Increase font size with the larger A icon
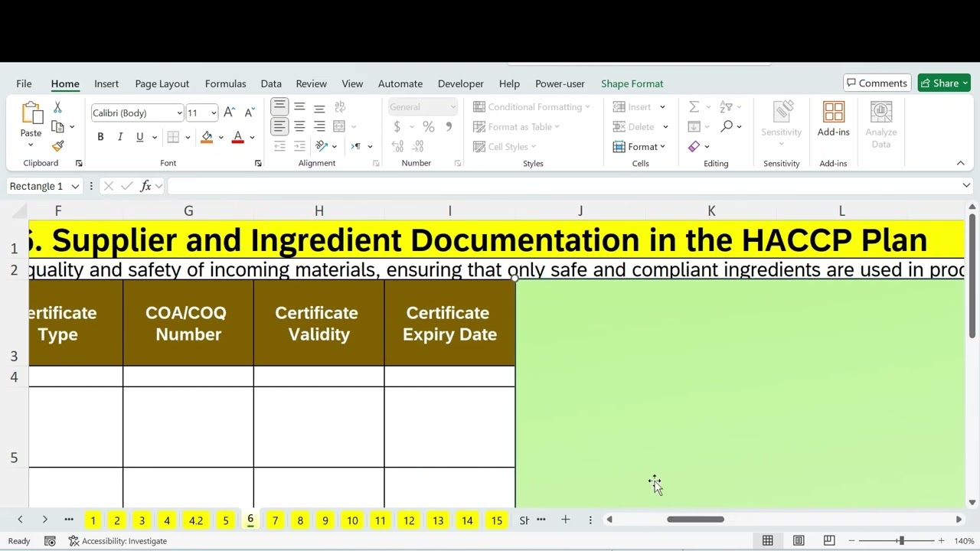This screenshot has width=980, height=551. click(x=229, y=112)
